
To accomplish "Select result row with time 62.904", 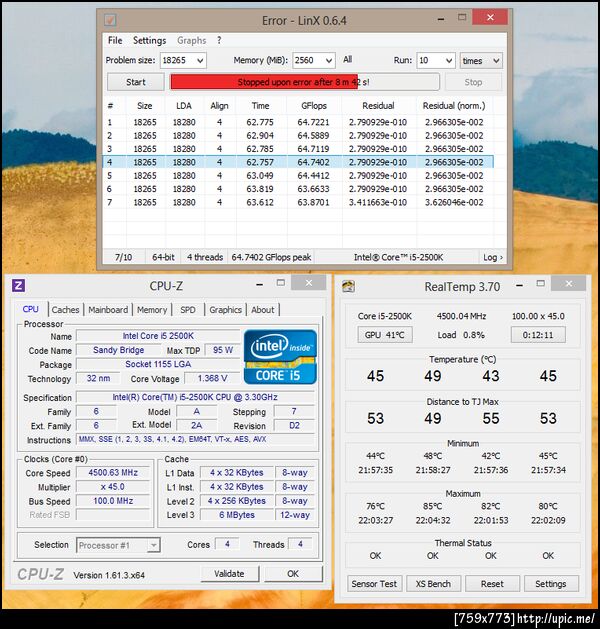I will (x=298, y=136).
